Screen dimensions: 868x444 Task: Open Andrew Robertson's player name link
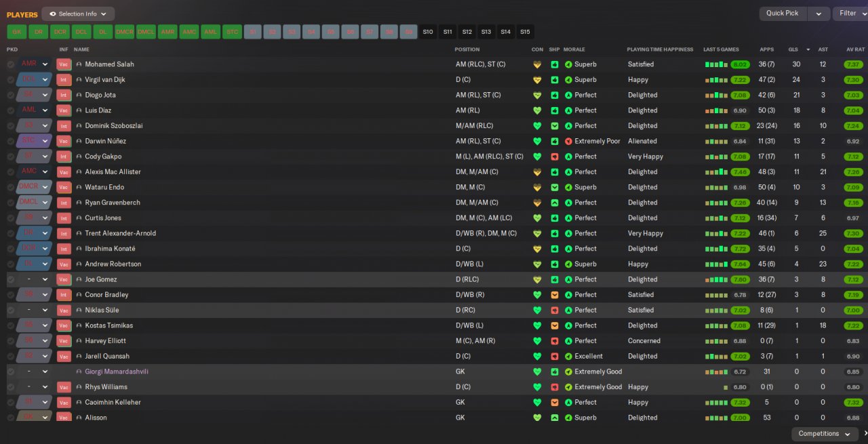coord(113,264)
